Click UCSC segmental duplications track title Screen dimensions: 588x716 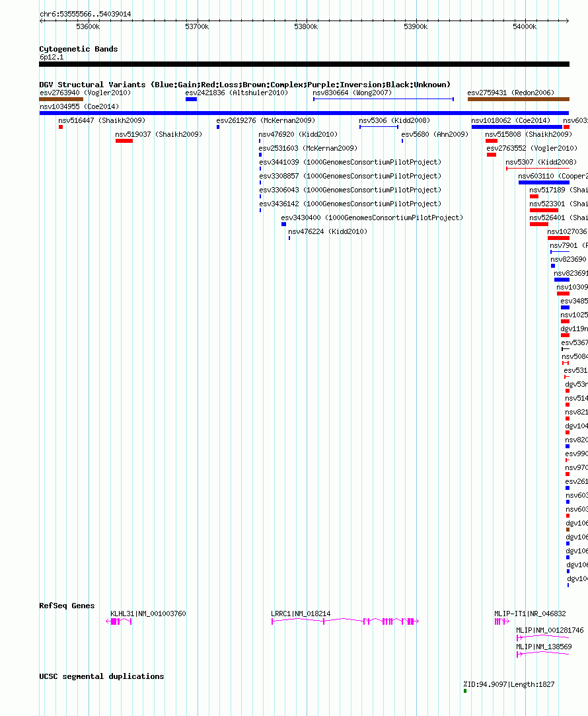pyautogui.click(x=102, y=676)
